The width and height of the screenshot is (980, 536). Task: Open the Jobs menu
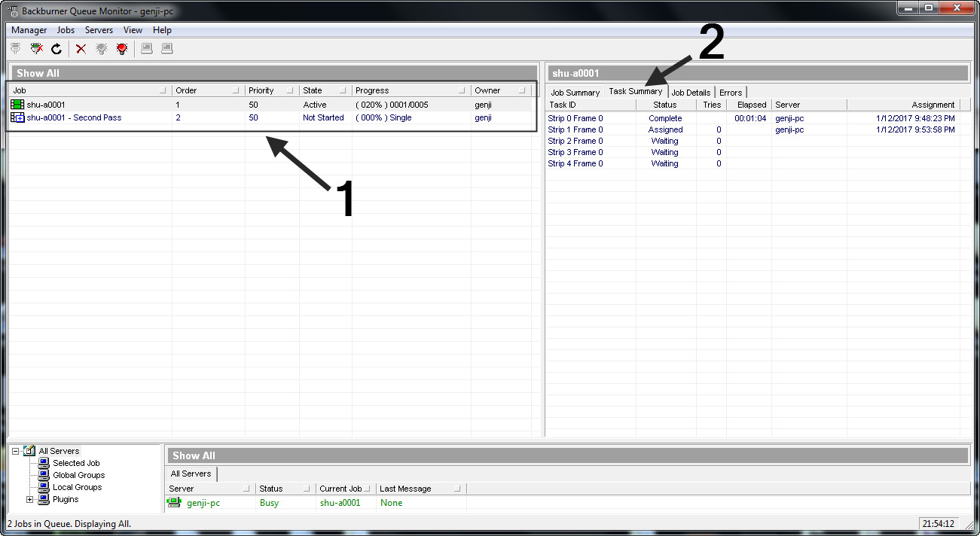66,30
